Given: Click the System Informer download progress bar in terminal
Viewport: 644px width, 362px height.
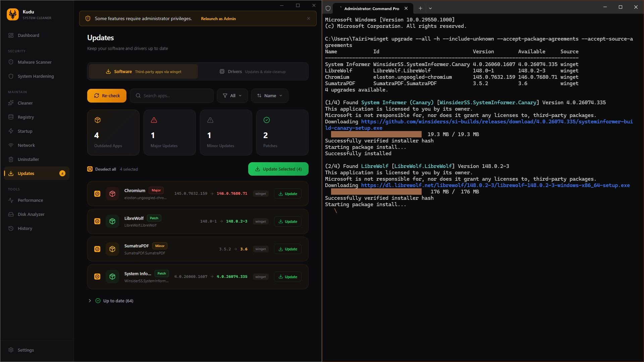Looking at the screenshot, I should (x=376, y=134).
